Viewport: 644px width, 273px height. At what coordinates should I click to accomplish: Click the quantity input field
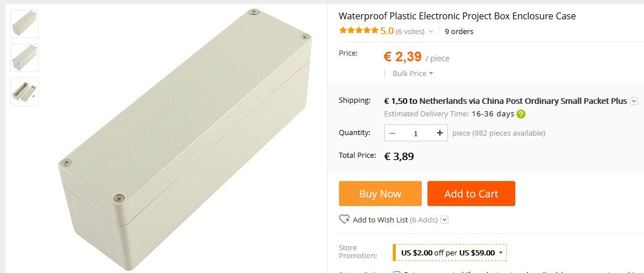(416, 133)
